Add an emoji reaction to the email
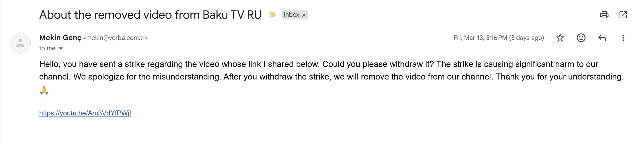Viewport: 644px width, 143px height. pyautogui.click(x=581, y=38)
